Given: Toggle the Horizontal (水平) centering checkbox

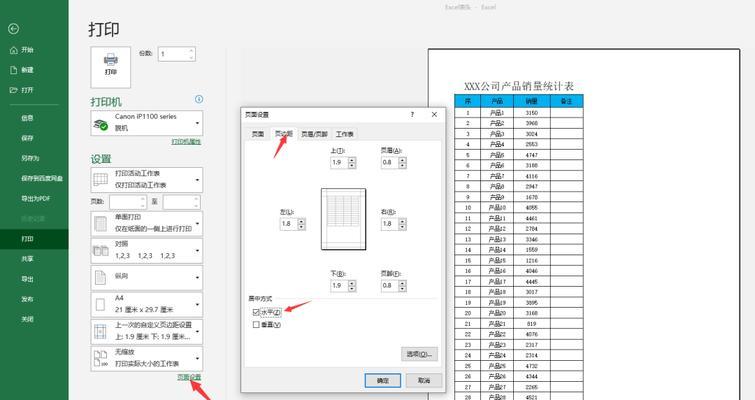Looking at the screenshot, I should tap(256, 312).
